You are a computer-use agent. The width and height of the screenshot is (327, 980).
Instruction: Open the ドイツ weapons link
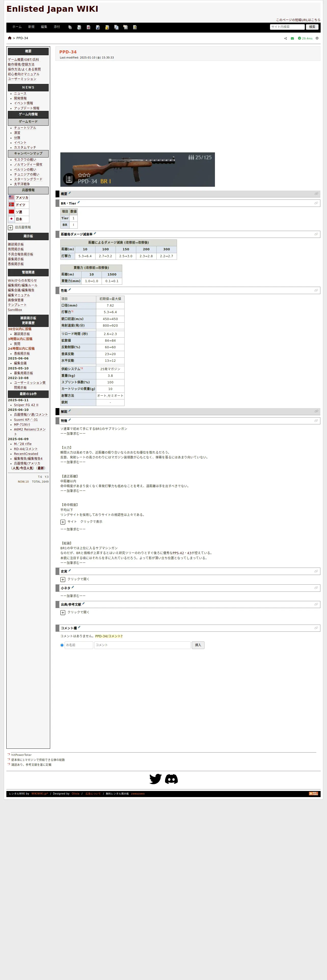coord(21,205)
